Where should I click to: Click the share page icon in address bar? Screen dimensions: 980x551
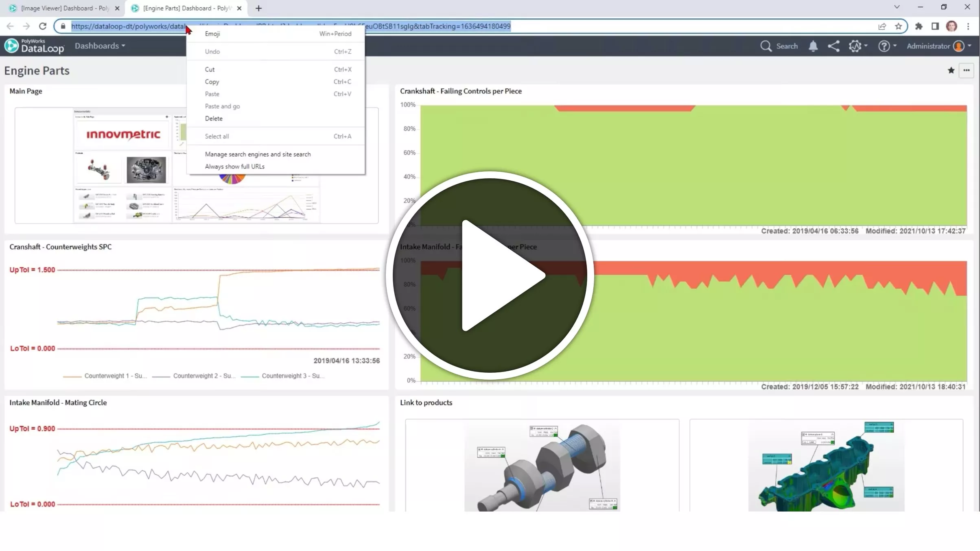click(x=882, y=26)
